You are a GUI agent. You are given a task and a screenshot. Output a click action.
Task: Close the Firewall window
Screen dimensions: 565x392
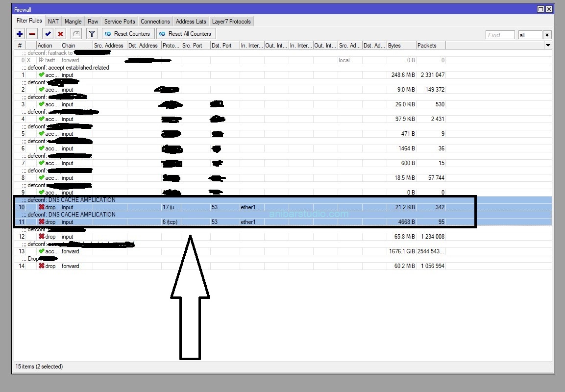[x=549, y=9]
